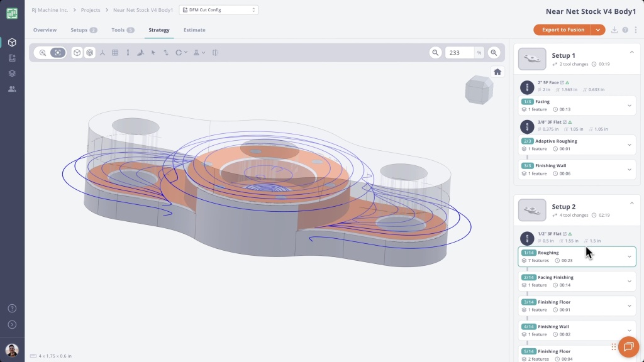
Task: Collapse the Setup 1 panel
Action: coord(631,53)
